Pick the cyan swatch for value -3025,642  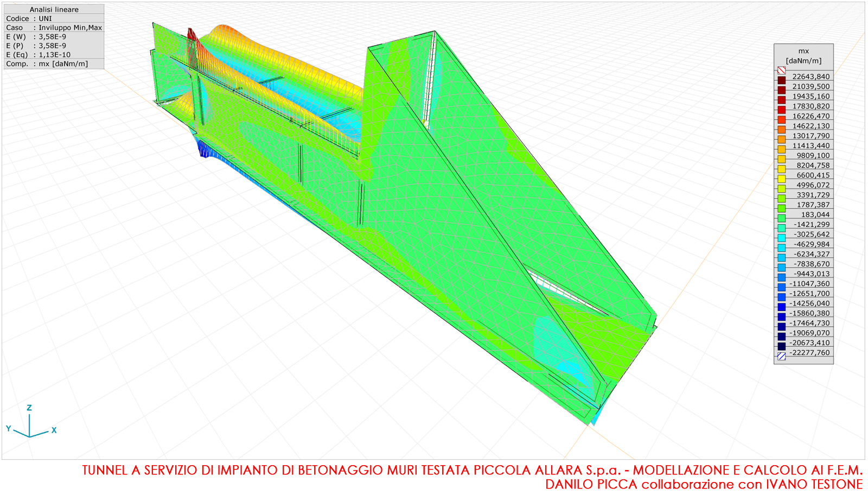click(x=781, y=238)
